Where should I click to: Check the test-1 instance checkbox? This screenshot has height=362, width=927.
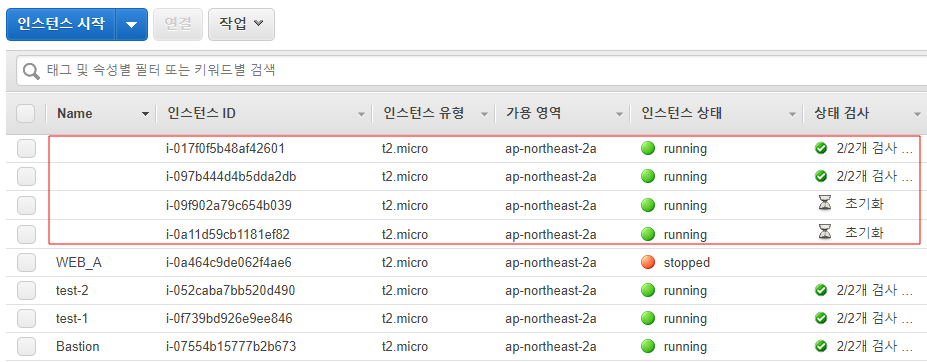pyautogui.click(x=26, y=319)
